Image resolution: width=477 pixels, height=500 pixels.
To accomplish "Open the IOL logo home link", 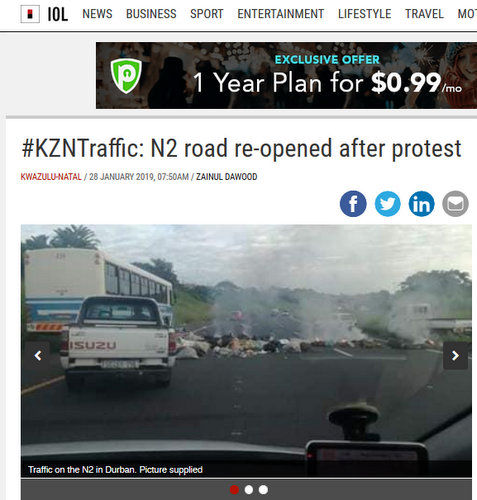I will click(58, 14).
